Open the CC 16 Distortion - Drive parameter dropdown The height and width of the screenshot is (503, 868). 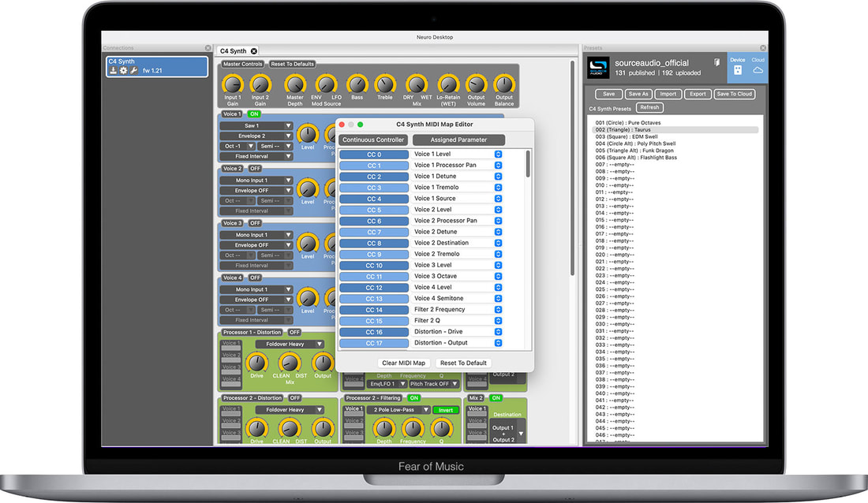pos(458,331)
